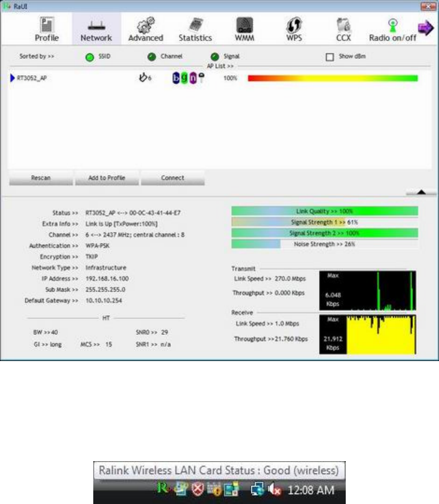Click the red security shield tray icon
This screenshot has width=439, height=504.
tap(198, 490)
